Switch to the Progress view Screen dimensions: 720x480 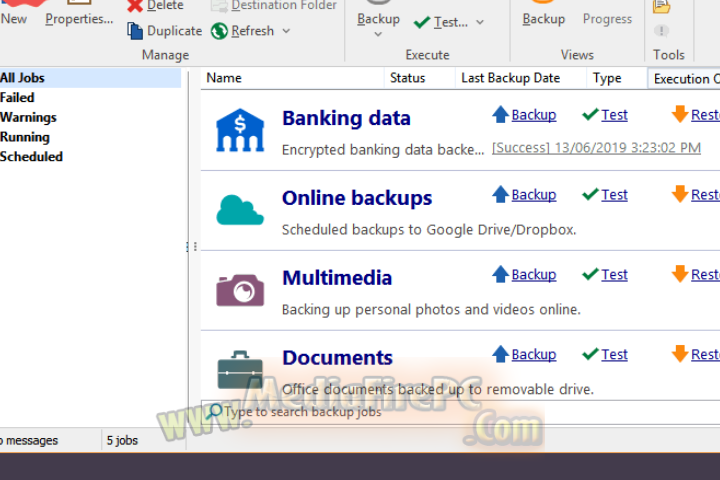point(607,19)
